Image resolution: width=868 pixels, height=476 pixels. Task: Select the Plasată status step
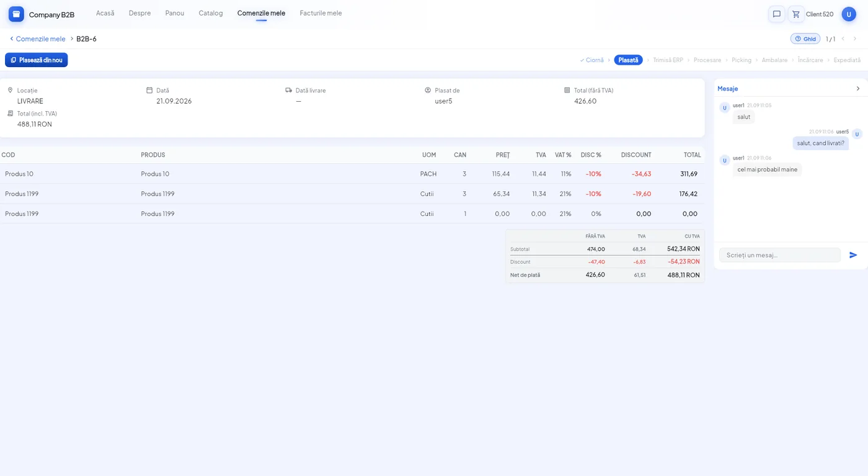pos(628,60)
